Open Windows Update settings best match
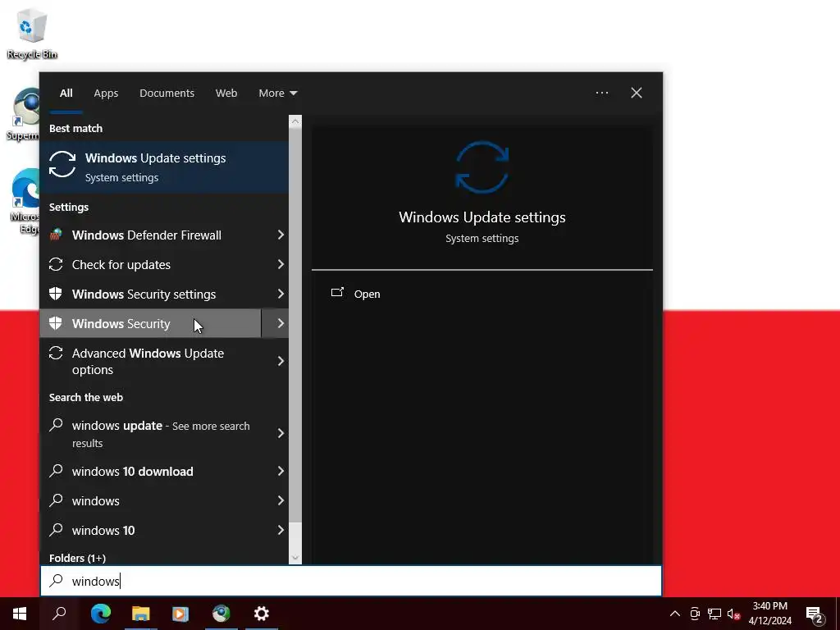840x630 pixels. (164, 167)
